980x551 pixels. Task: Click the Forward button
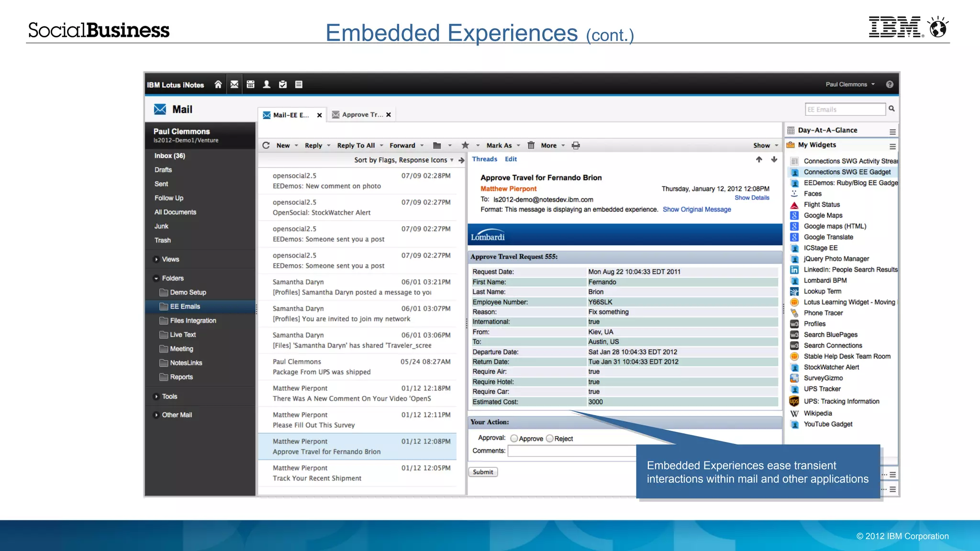402,145
